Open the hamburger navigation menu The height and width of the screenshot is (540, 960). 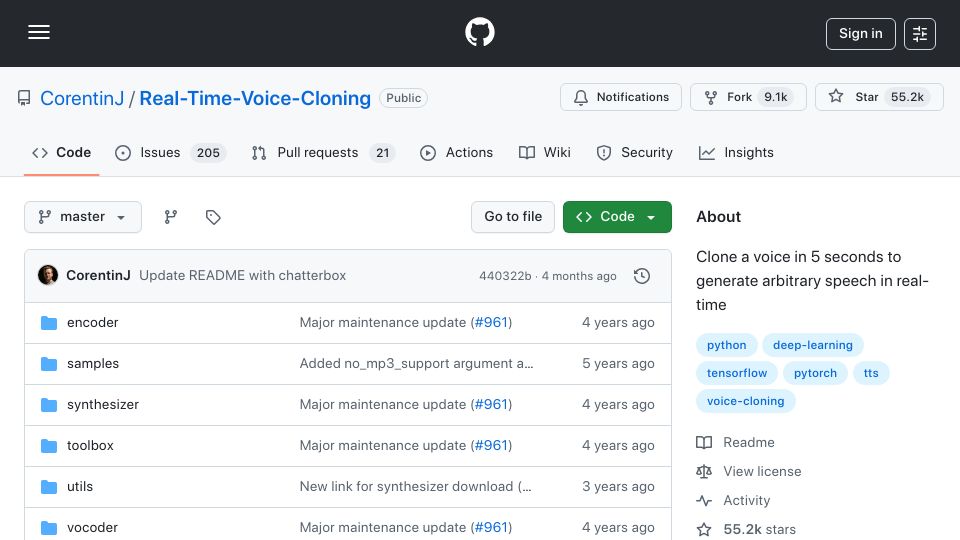click(x=39, y=32)
